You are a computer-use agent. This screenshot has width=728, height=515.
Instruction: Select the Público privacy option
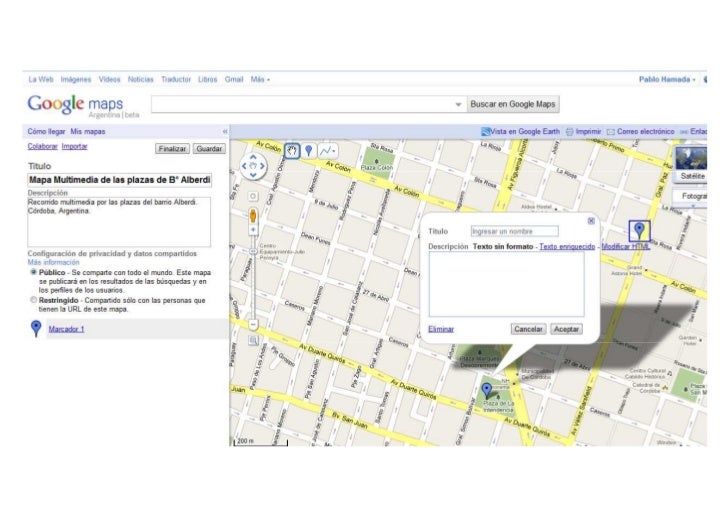33,272
